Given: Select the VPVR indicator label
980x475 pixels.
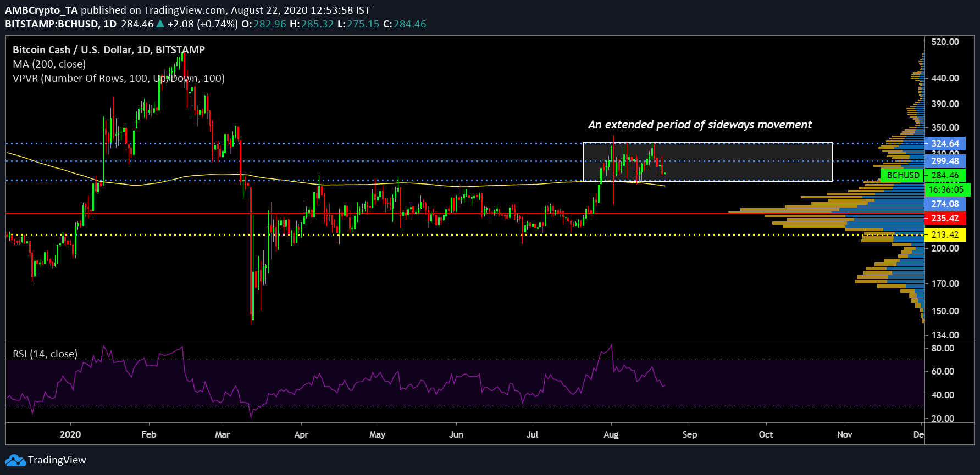Looking at the screenshot, I should 119,78.
